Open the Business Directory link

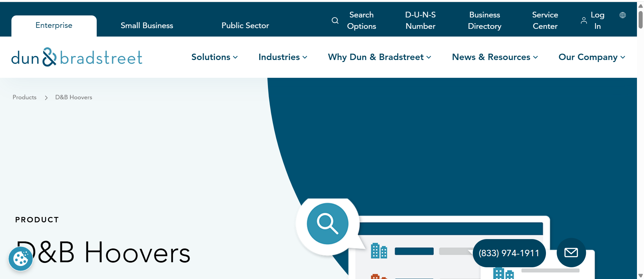point(485,20)
